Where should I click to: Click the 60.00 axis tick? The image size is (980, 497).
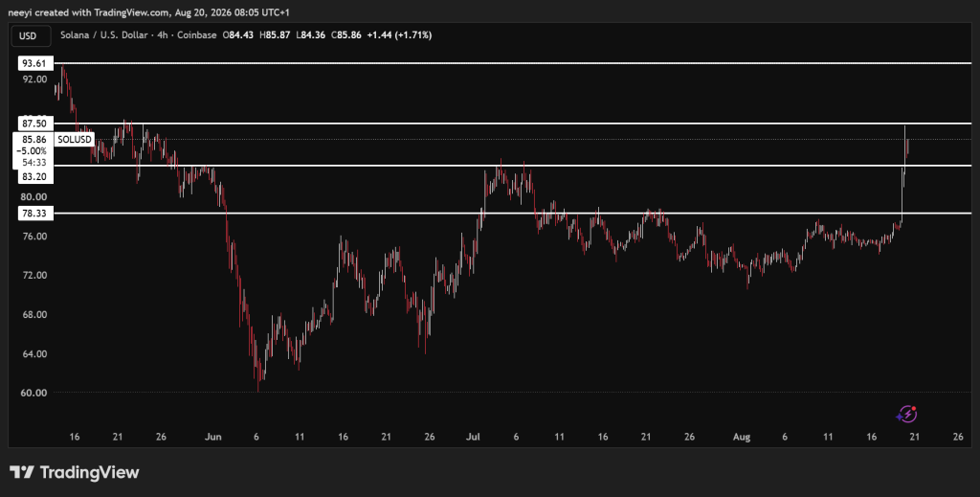point(34,394)
